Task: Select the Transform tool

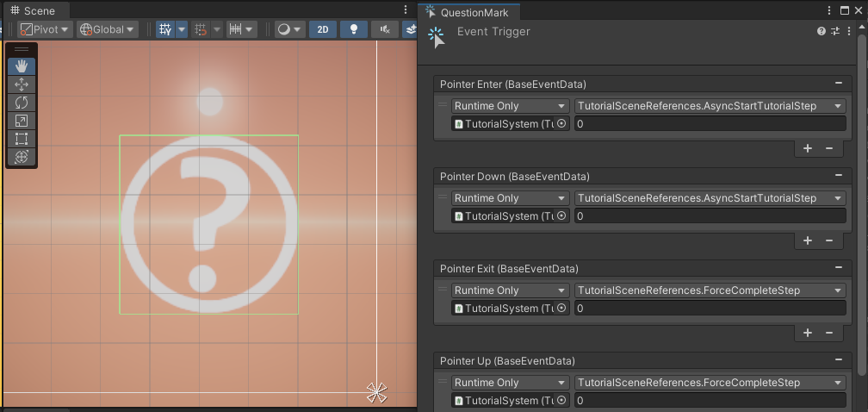Action: coord(22,157)
